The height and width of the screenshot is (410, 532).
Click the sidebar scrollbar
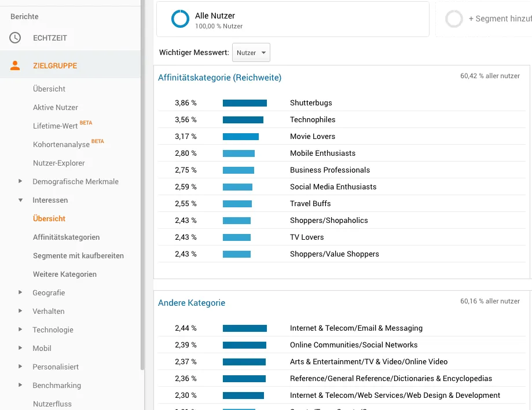pyautogui.click(x=142, y=203)
